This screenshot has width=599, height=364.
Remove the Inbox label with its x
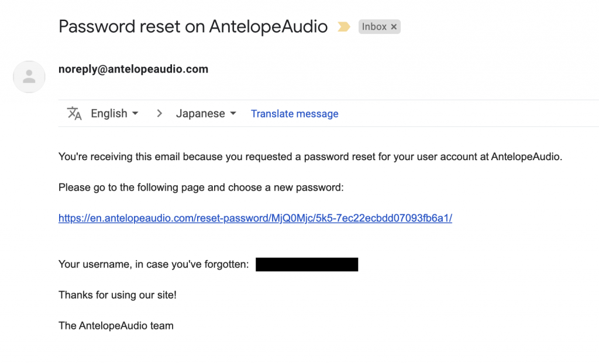click(394, 27)
